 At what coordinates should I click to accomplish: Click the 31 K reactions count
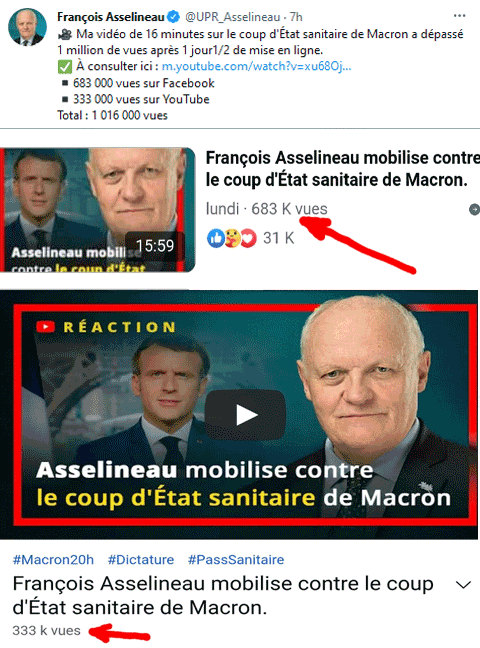point(278,238)
